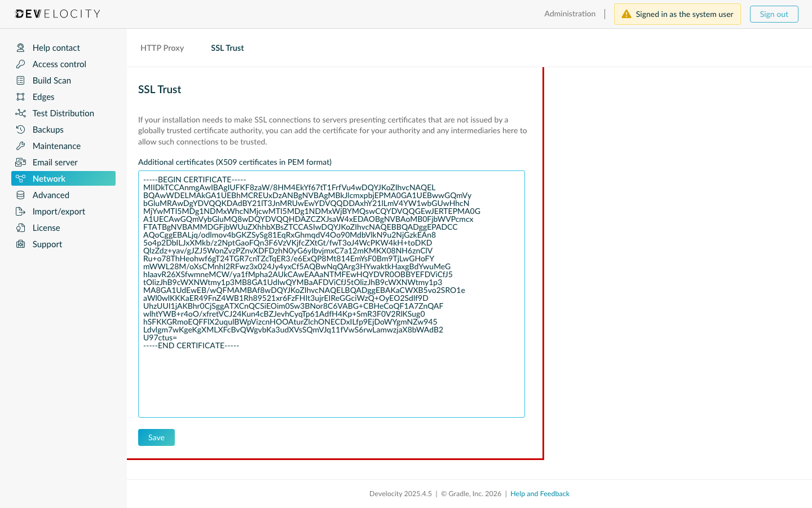Open the License section
Screen dimensions: 812x508
pos(46,227)
